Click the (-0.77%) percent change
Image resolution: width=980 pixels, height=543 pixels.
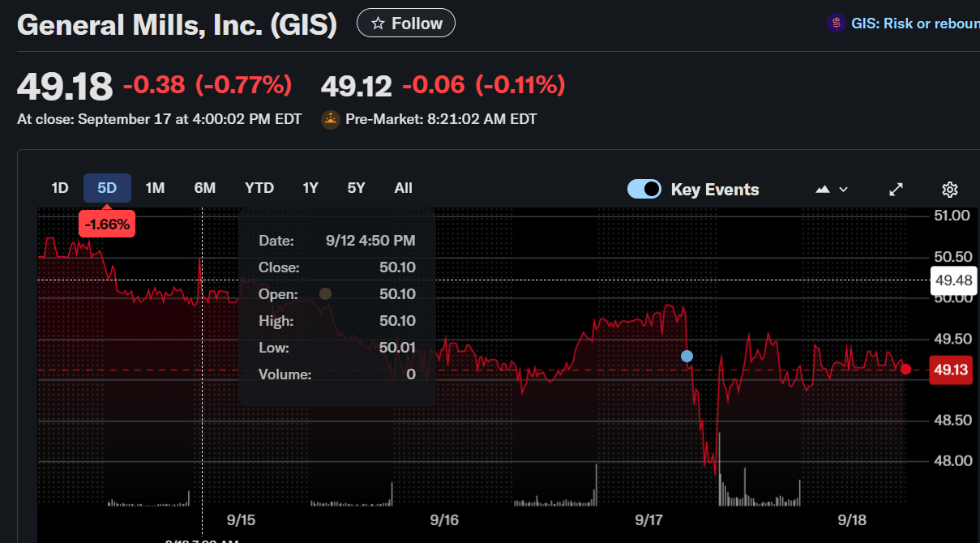click(243, 84)
